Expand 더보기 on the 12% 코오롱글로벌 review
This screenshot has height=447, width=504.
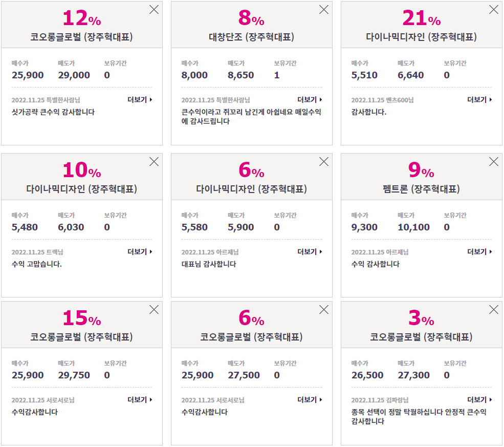click(140, 100)
